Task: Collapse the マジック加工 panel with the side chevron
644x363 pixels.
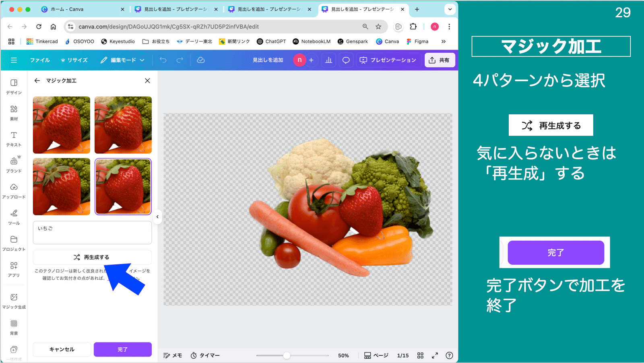Action: click(157, 217)
